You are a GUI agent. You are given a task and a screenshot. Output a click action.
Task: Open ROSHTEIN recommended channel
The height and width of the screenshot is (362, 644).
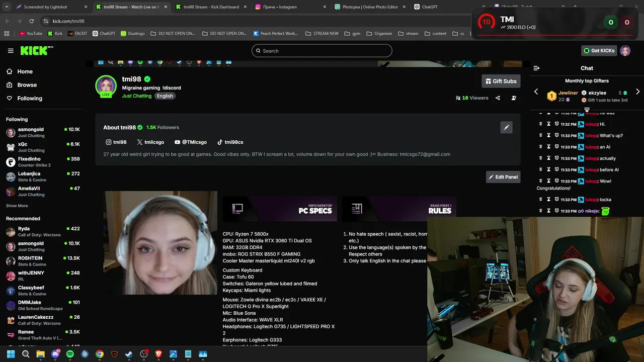pyautogui.click(x=43, y=261)
